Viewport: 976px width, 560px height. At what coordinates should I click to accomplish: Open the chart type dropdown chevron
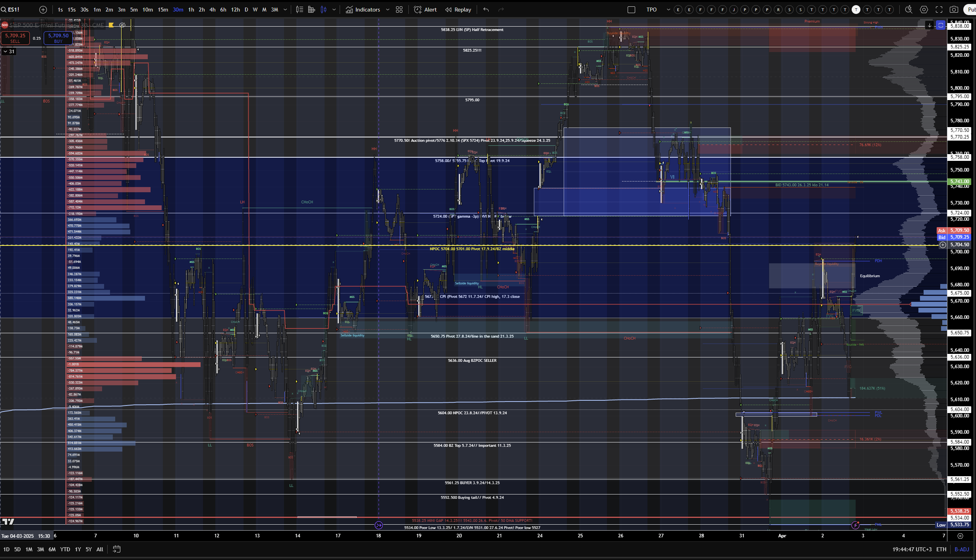(x=334, y=10)
